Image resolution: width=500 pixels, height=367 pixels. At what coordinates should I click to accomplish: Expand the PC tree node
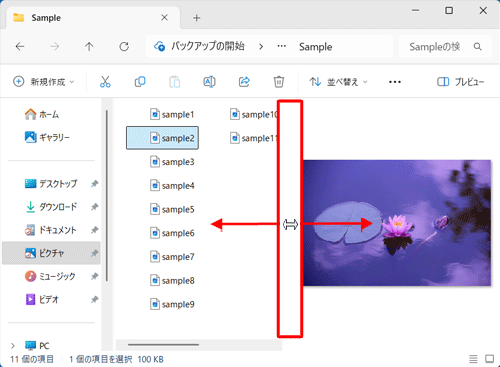point(13,346)
